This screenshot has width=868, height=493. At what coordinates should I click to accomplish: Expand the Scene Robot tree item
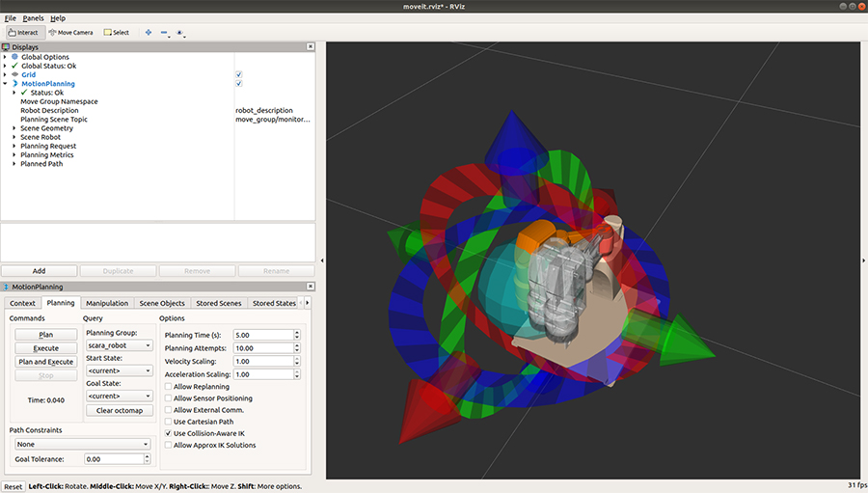pos(14,137)
